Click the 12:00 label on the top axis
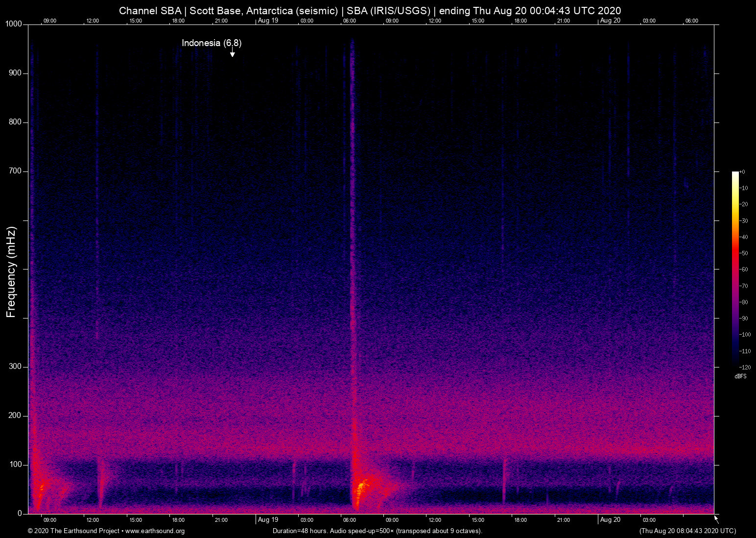 pyautogui.click(x=93, y=21)
